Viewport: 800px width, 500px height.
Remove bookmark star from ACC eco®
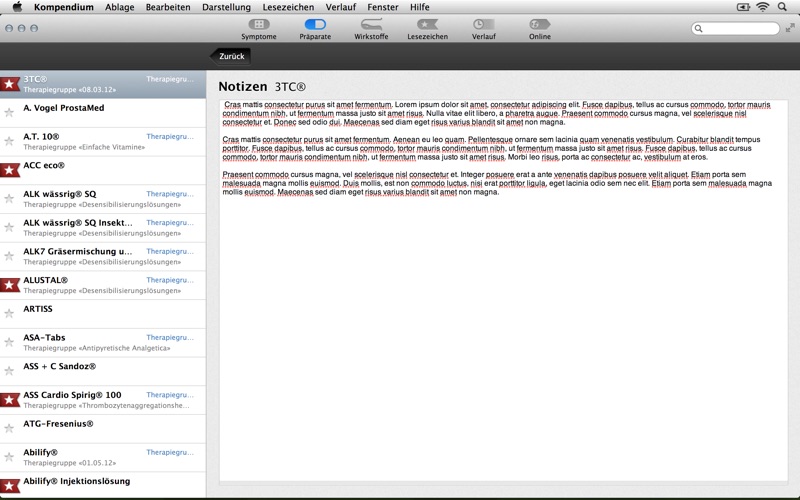(9, 170)
